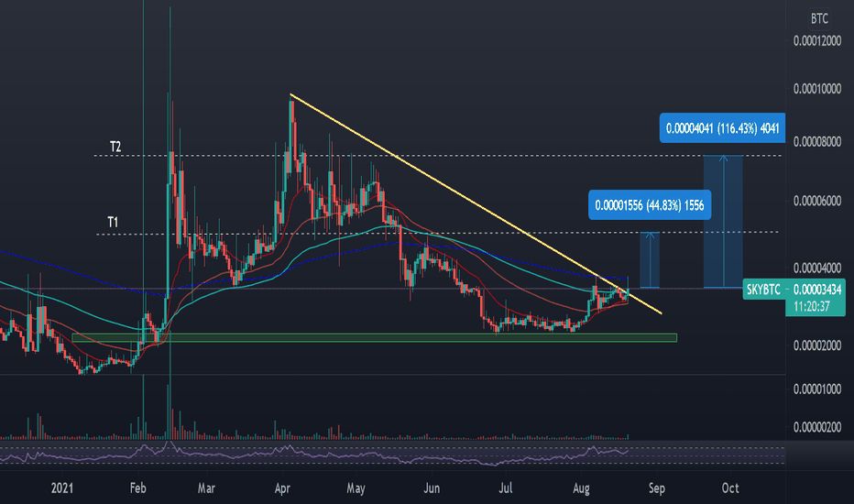Click the Aug label on time axis

click(581, 488)
